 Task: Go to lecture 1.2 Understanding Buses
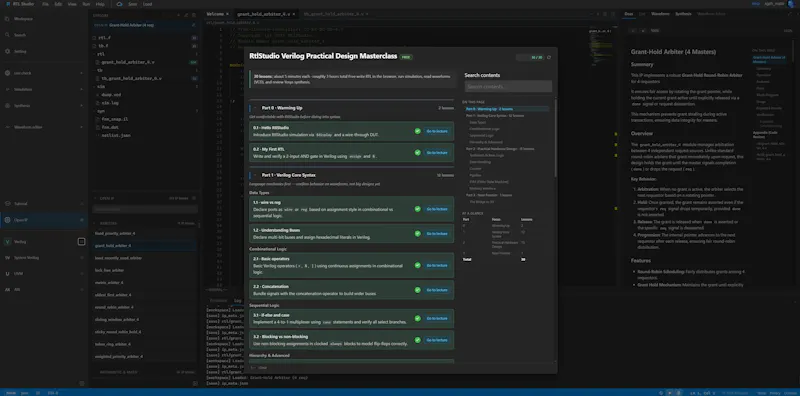(437, 233)
